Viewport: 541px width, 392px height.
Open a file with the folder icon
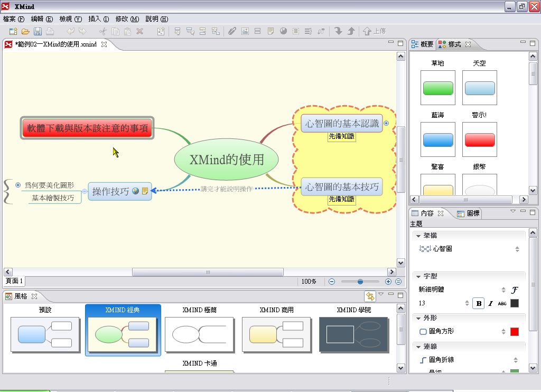(25, 31)
